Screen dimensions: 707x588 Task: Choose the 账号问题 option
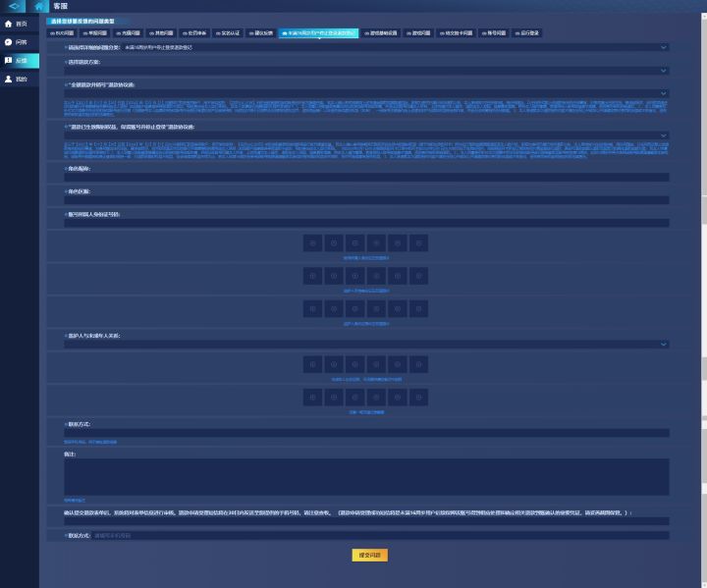494,33
